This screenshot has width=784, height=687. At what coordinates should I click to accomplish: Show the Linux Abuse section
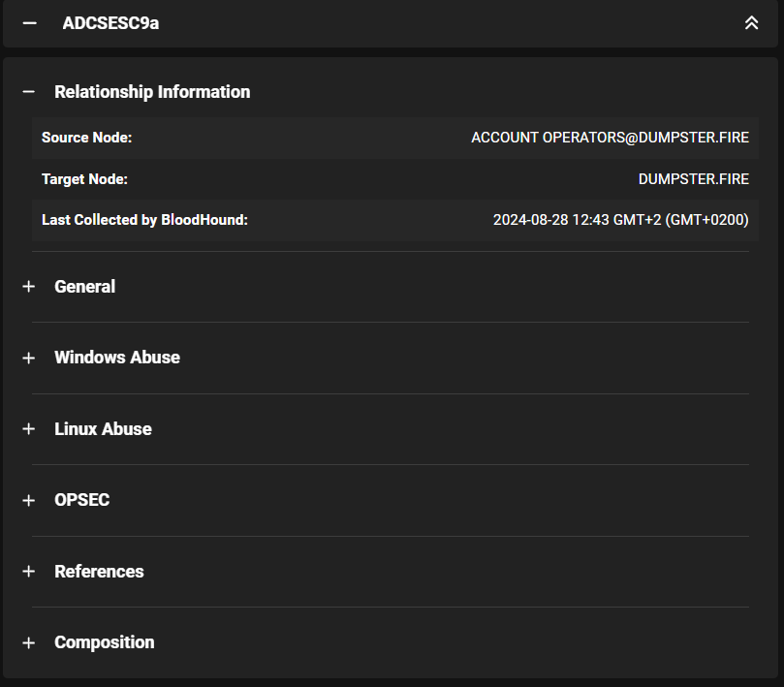(x=103, y=429)
